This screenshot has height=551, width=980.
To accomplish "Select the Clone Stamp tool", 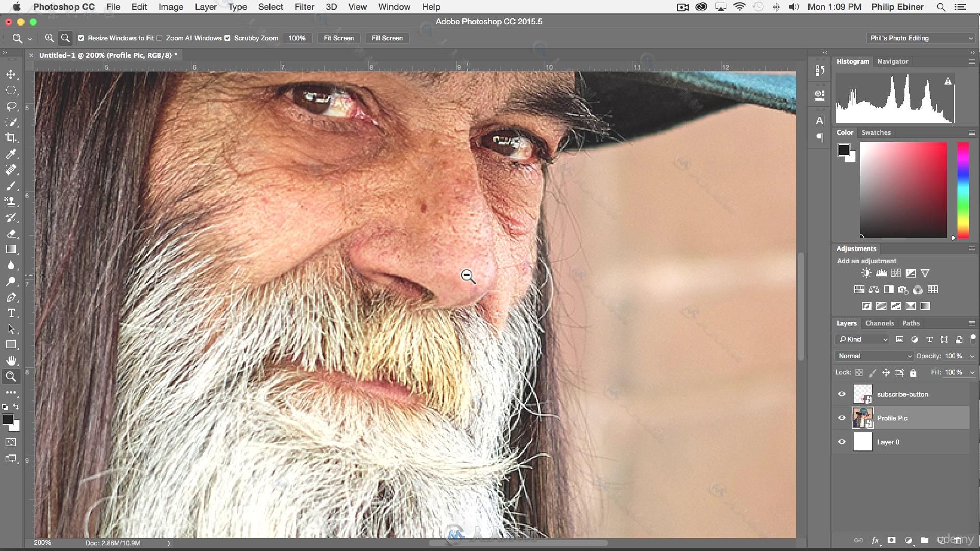I will coord(11,202).
